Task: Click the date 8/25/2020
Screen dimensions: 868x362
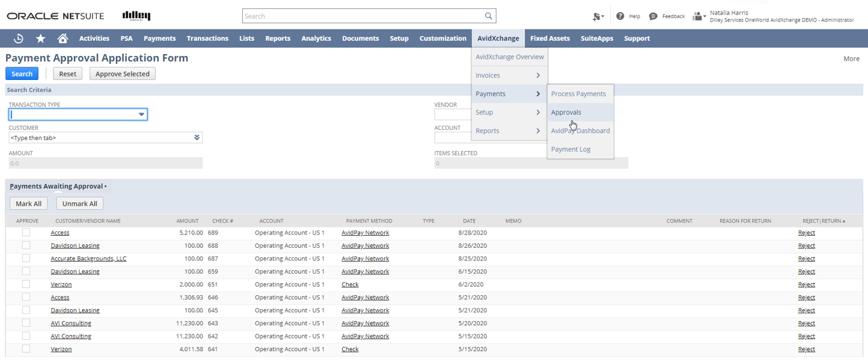Action: click(472, 259)
